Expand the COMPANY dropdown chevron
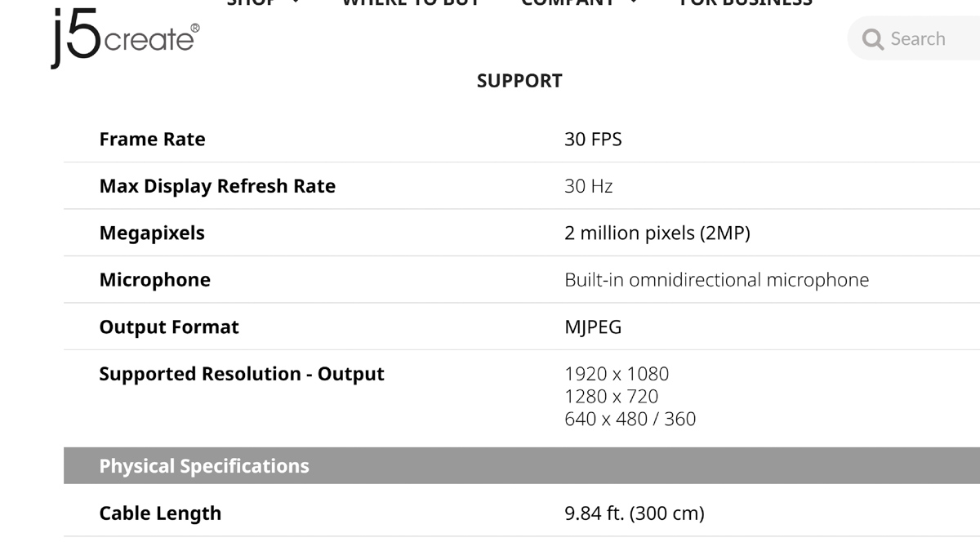This screenshot has height=551, width=980. pyautogui.click(x=634, y=3)
